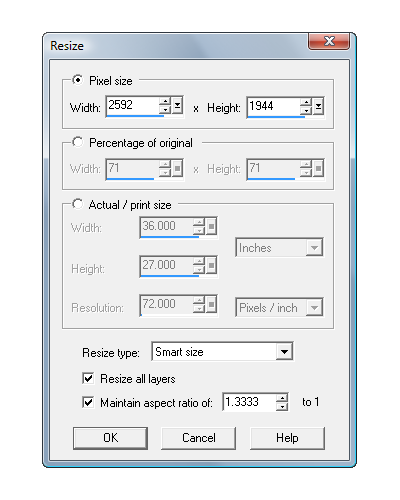This screenshot has height=500, width=400.
Task: Decrease aspect ratio value with down arrow
Action: tap(282, 406)
